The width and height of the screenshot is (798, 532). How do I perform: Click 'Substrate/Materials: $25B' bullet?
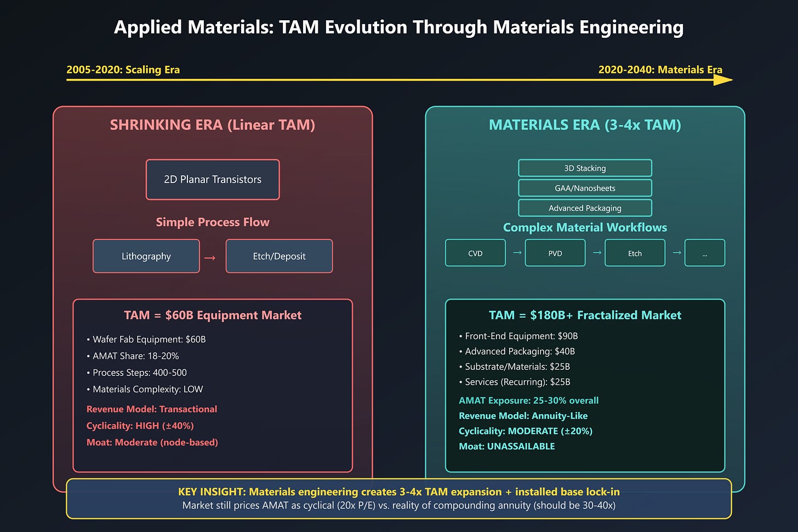pos(515,367)
